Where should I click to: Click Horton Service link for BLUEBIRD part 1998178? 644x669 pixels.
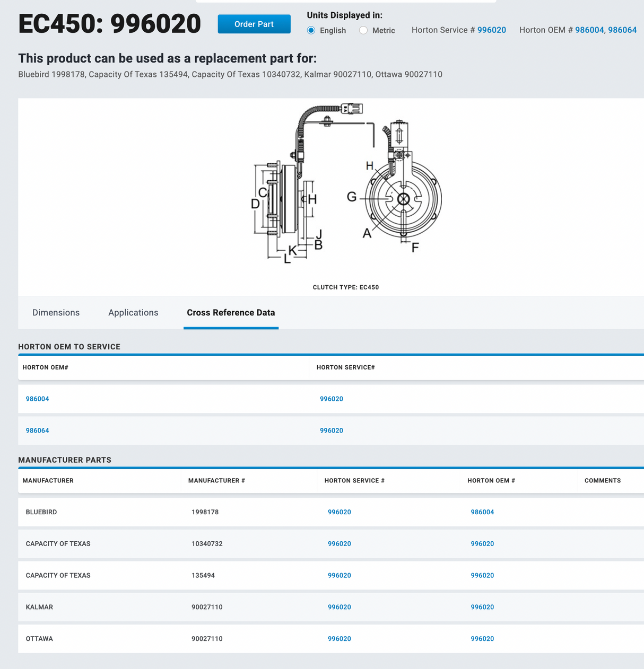tap(339, 512)
